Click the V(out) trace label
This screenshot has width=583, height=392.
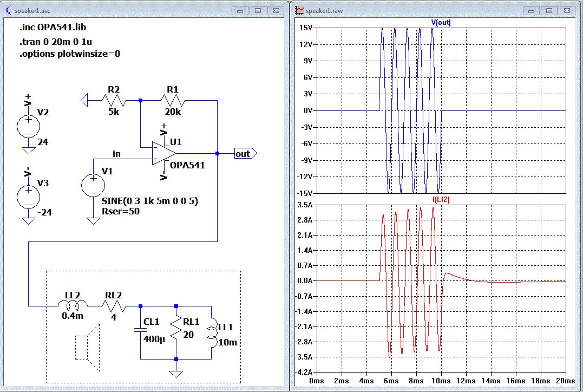[x=441, y=23]
